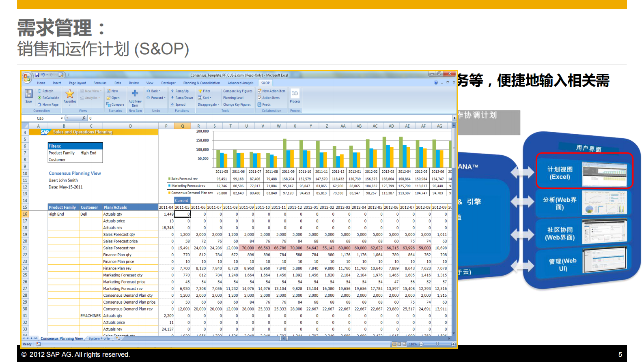Screen dimensions: 644x362
Task: Open the Formulas ribbon tab
Action: (x=100, y=83)
